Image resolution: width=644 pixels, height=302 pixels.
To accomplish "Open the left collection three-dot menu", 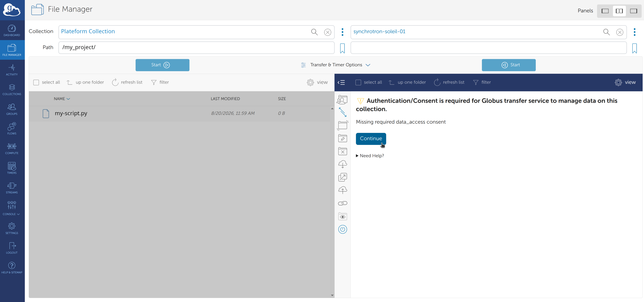I will 343,32.
